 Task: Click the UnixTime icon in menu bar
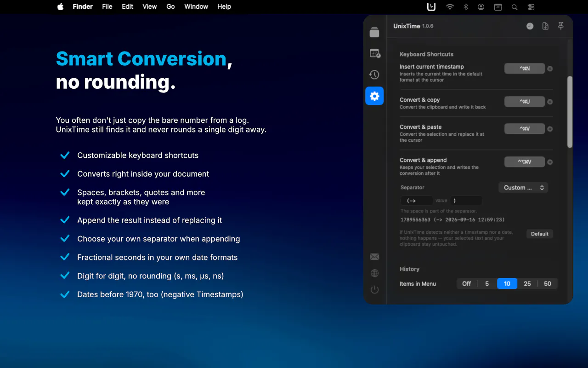431,6
